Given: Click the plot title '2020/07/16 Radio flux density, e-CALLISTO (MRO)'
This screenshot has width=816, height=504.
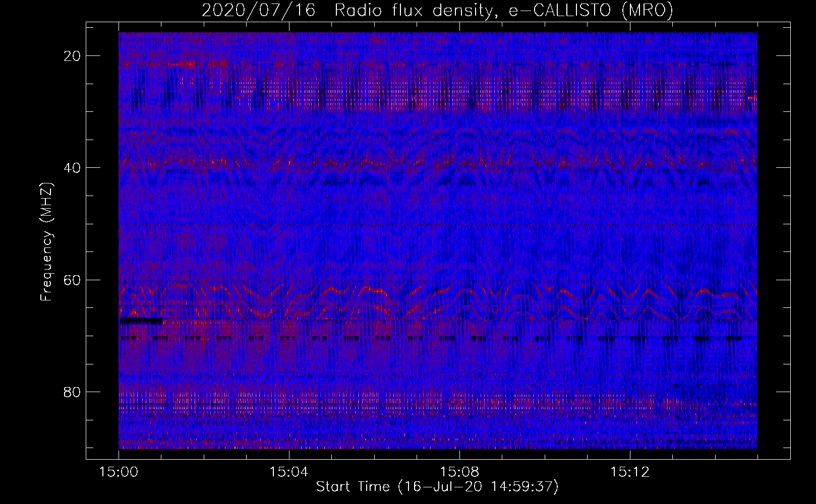Looking at the screenshot, I should click(437, 11).
